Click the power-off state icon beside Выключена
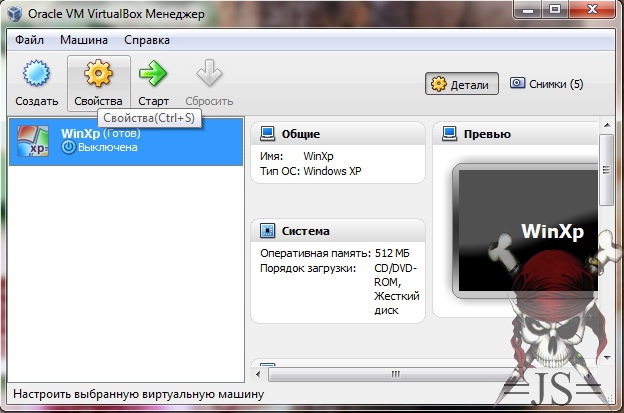624x413 pixels. [68, 147]
